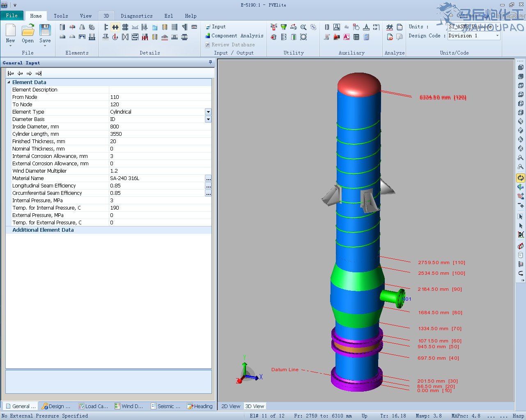Click the first-element navigation arrow in General Input
Screen dimensions: 526x420
pos(11,73)
